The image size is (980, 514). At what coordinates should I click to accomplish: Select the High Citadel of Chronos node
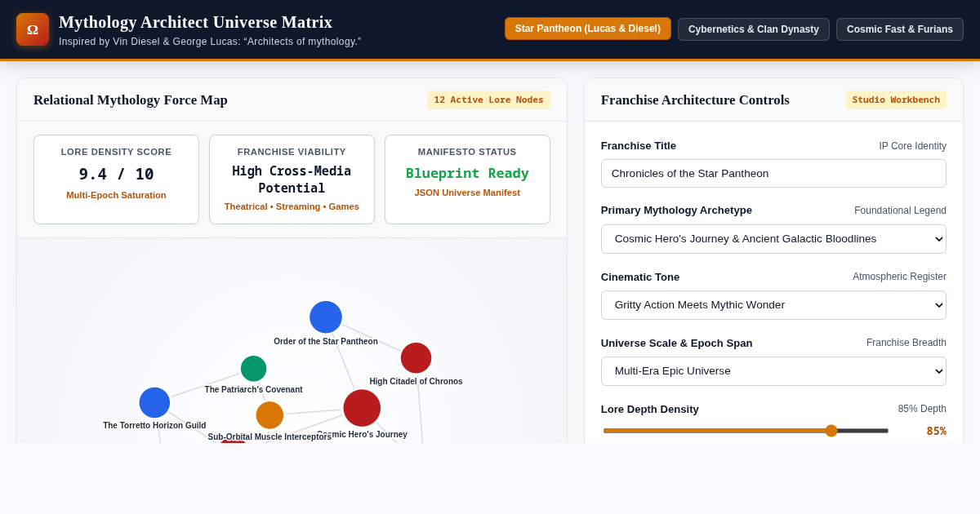coord(416,358)
